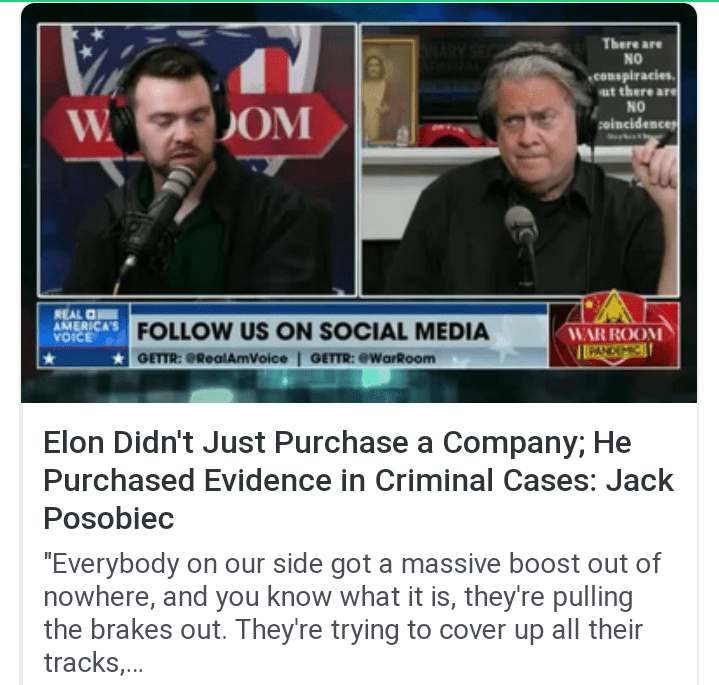Image resolution: width=719 pixels, height=685 pixels.
Task: Click the 'Everybody on our side' description excerpt
Action: [352, 613]
